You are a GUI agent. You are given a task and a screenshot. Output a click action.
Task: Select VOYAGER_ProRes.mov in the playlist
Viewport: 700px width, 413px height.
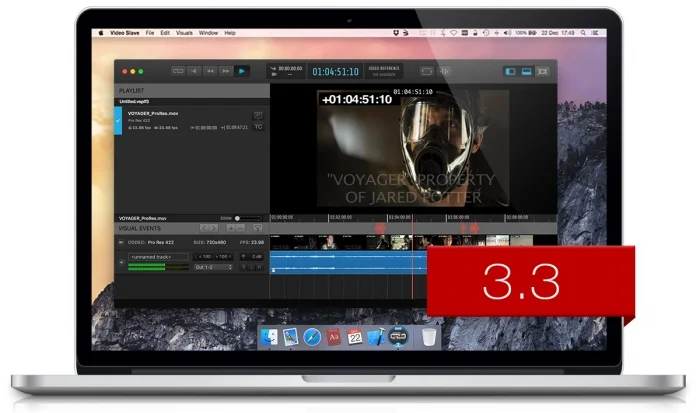tap(192, 121)
